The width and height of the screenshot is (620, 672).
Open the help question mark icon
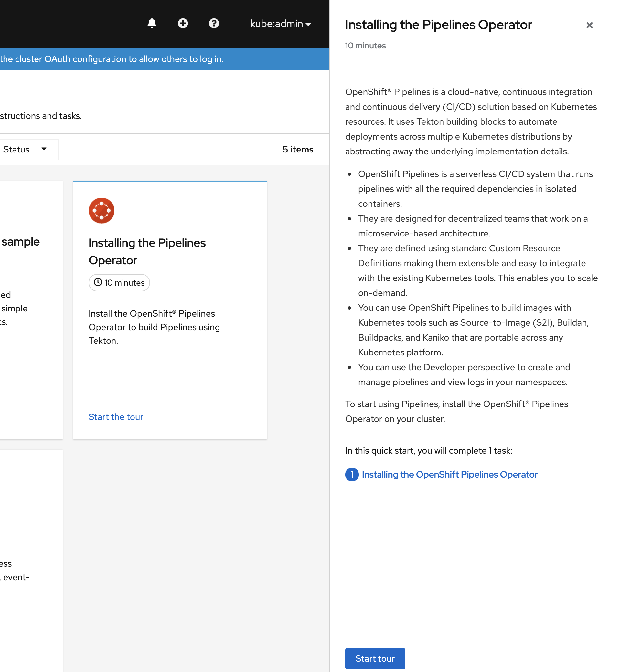click(214, 24)
